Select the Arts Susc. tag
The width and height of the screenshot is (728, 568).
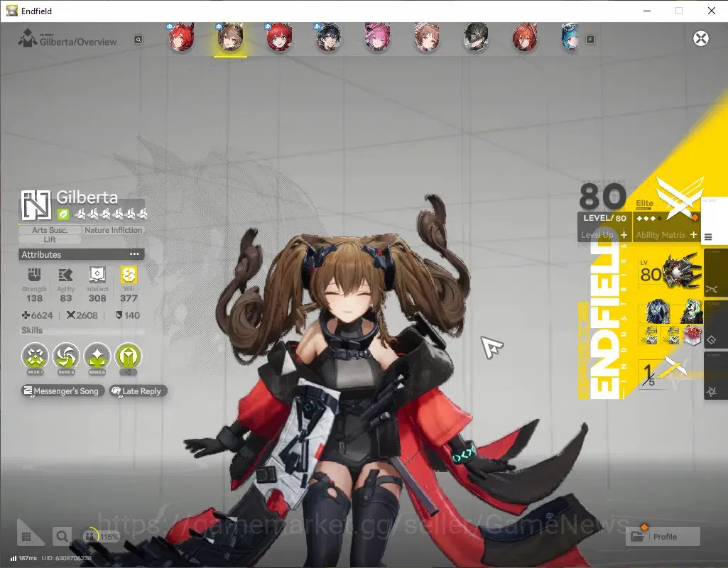pos(50,230)
